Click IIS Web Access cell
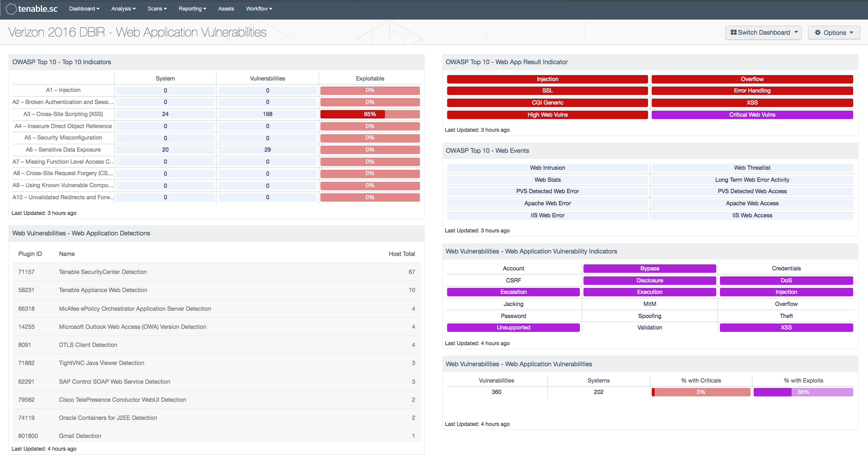This screenshot has width=868, height=469. (752, 216)
